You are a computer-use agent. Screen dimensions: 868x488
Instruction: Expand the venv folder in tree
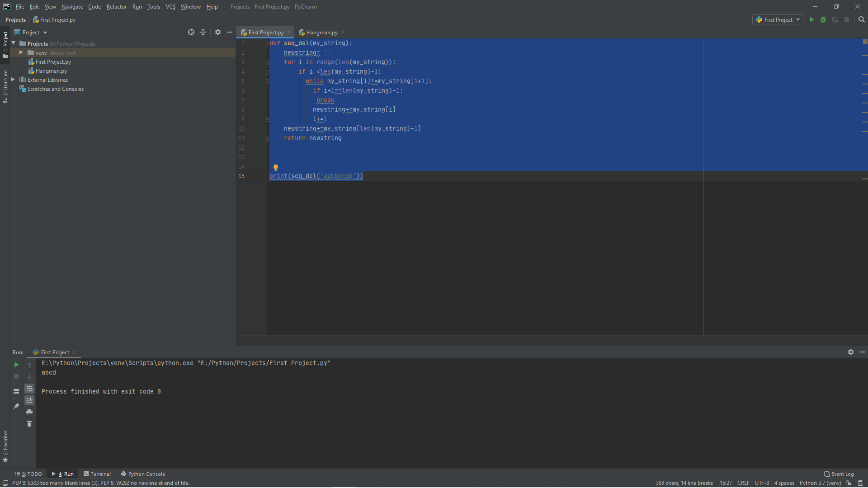(21, 53)
